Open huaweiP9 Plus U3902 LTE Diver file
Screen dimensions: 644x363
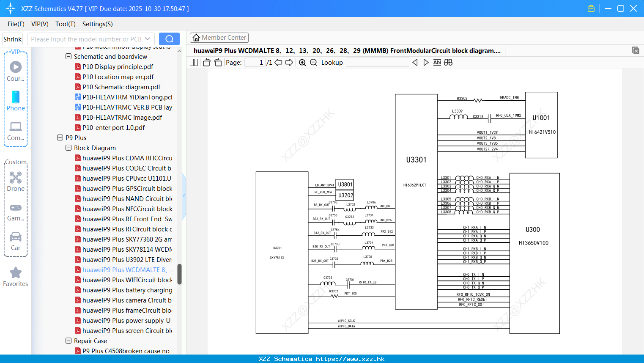point(127,259)
